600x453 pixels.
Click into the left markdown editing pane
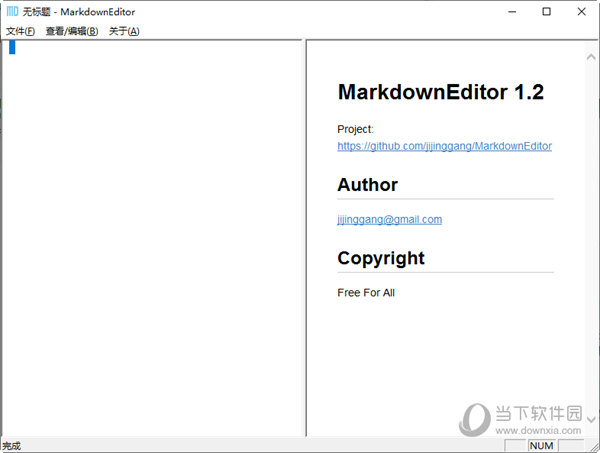click(152, 237)
